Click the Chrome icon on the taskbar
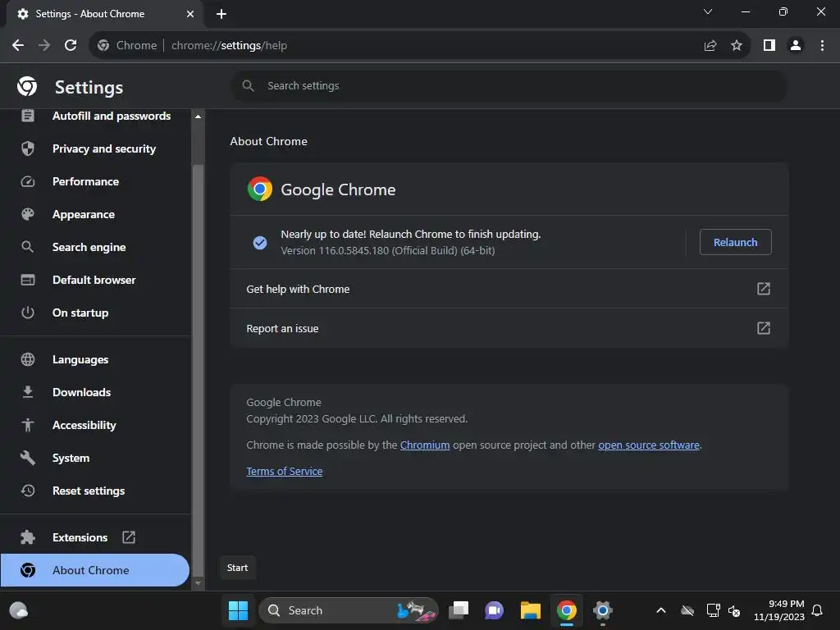This screenshot has width=840, height=630. (x=566, y=610)
